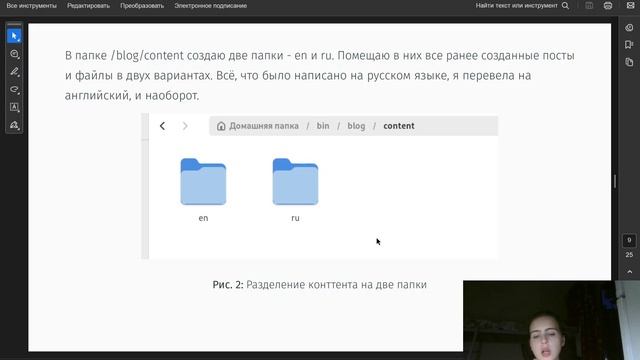Click the dimmed icon left of print
Image resolution: width=640 pixels, height=360 pixels.
click(589, 6)
